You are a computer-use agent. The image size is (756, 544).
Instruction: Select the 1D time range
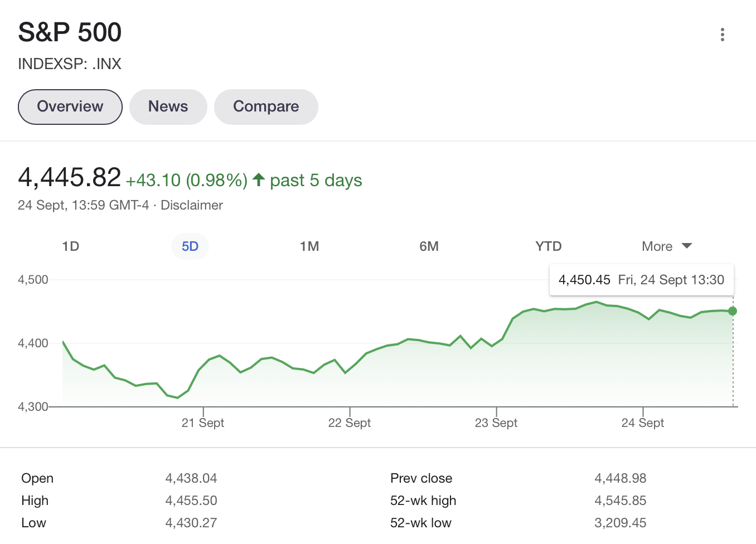[x=71, y=246]
